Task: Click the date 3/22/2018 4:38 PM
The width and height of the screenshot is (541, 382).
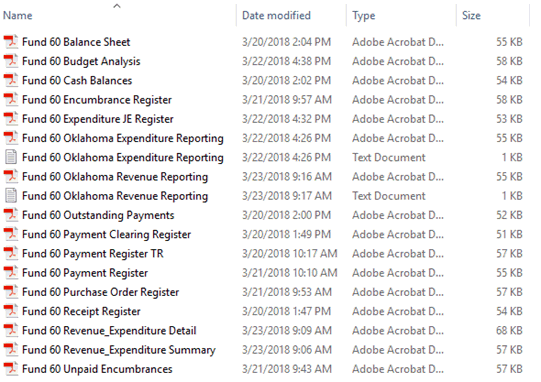Action: pos(286,61)
